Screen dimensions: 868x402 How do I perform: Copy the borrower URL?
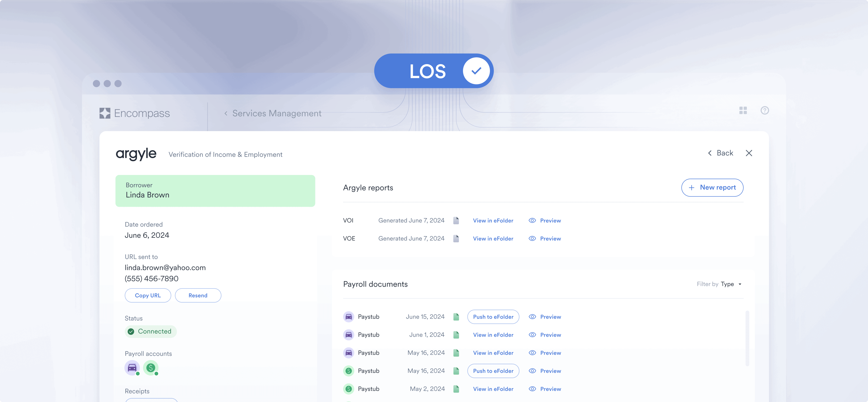tap(148, 295)
